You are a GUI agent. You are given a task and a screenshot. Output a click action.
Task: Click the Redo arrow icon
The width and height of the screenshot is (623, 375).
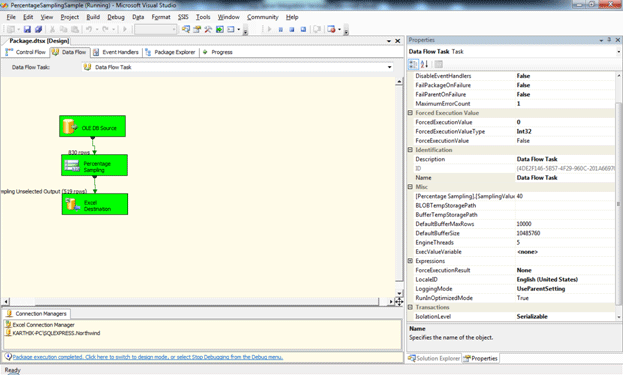coord(105,29)
